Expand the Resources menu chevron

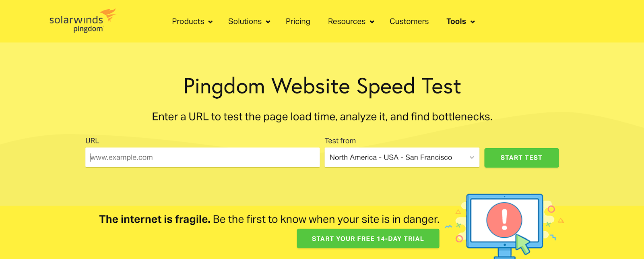pyautogui.click(x=372, y=22)
